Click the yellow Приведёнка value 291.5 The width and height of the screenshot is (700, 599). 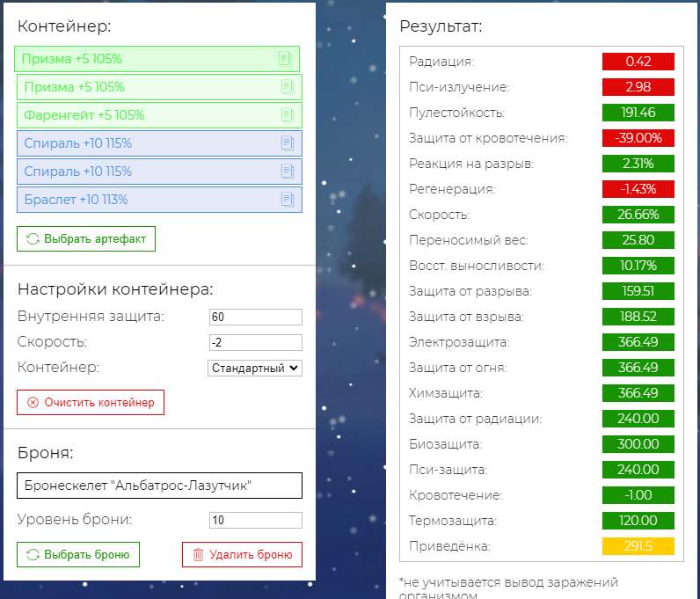coord(638,546)
